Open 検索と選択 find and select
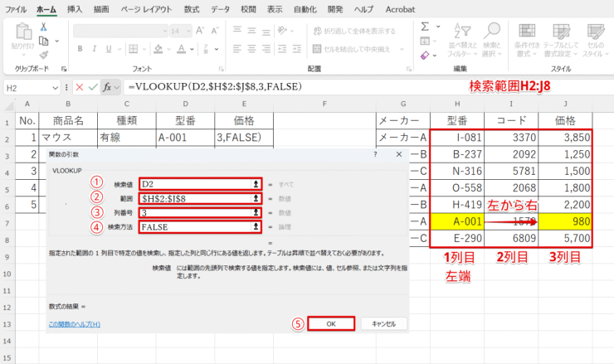This screenshot has height=364, width=614. coord(491,41)
